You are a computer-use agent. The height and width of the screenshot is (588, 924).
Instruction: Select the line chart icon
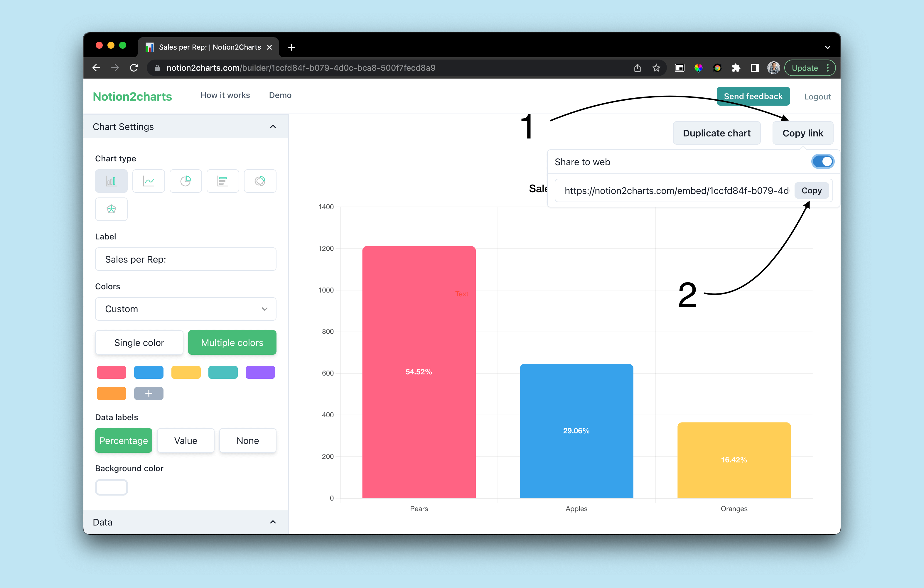click(x=149, y=181)
